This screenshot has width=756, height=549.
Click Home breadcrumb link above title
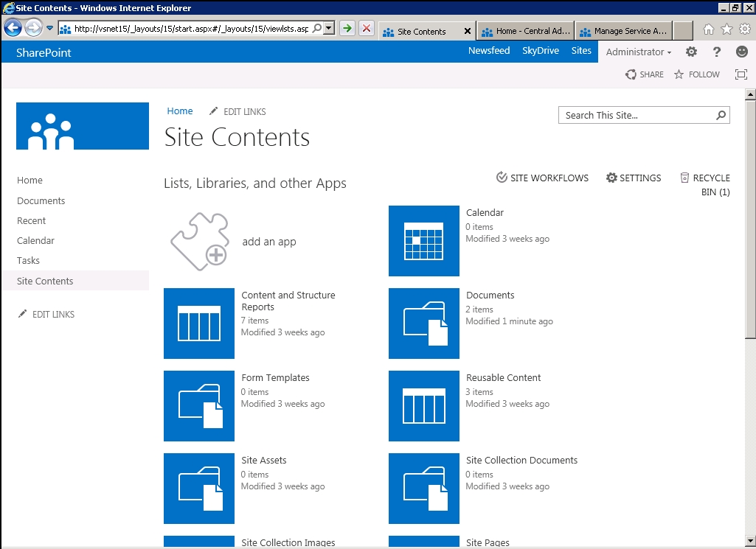pos(180,111)
